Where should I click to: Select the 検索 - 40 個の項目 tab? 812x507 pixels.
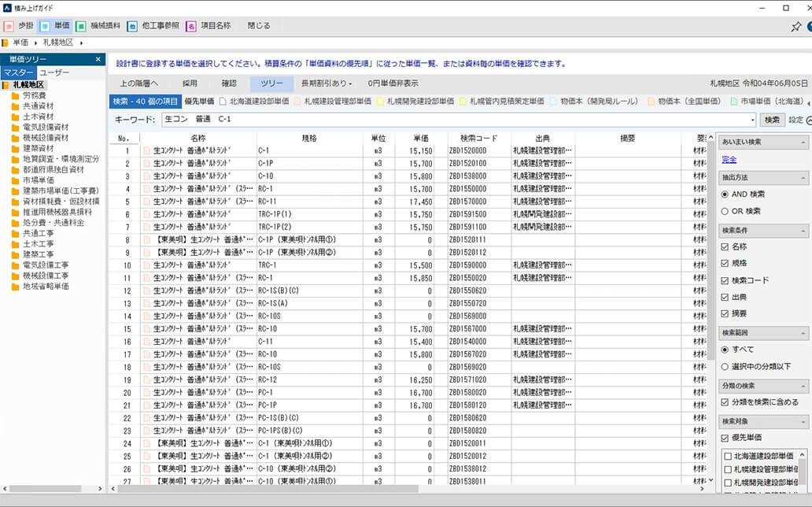pyautogui.click(x=145, y=102)
